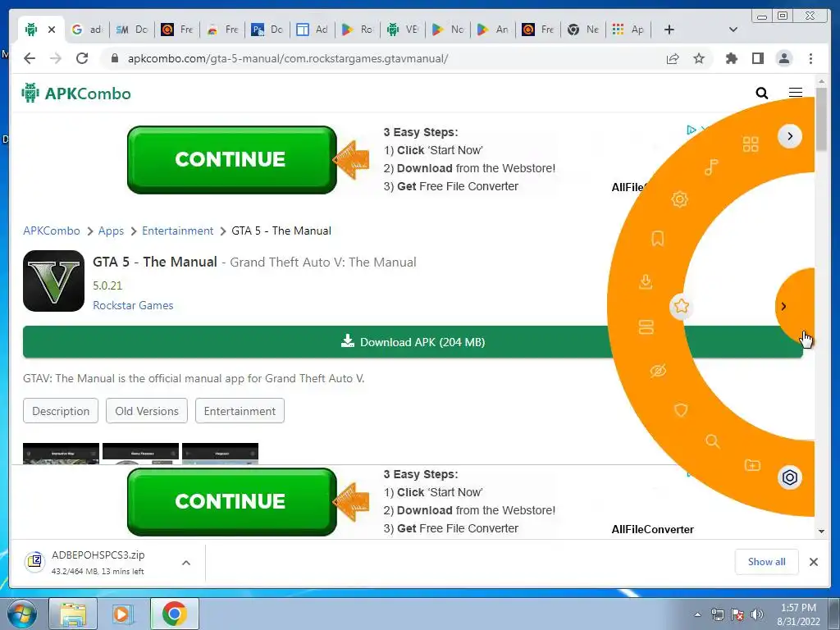The width and height of the screenshot is (840, 630).
Task: Switch to the Google 'ad' tab
Action: coord(88,30)
